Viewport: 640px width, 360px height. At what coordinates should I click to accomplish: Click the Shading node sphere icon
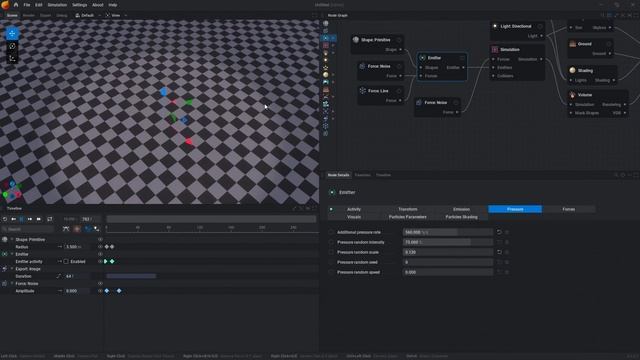coord(572,70)
